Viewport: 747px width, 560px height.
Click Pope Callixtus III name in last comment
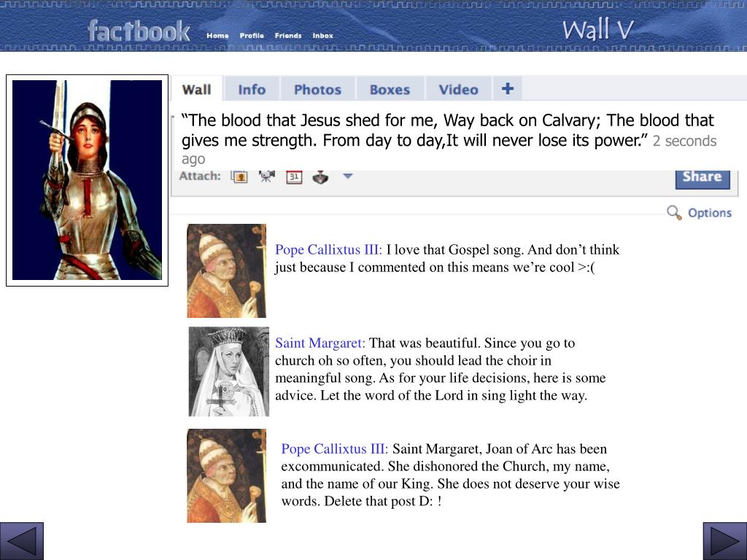click(x=334, y=448)
